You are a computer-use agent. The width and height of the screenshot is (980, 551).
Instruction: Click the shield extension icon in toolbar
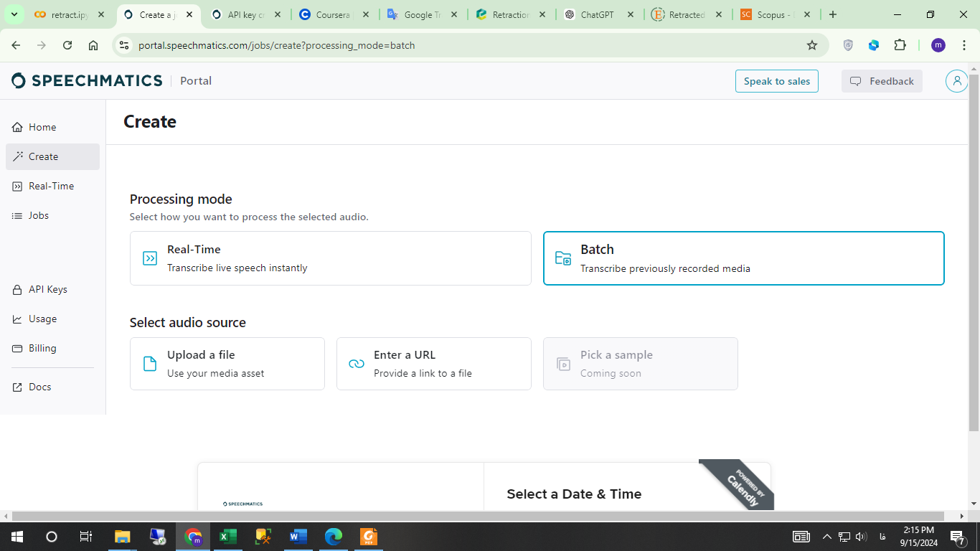[848, 45]
